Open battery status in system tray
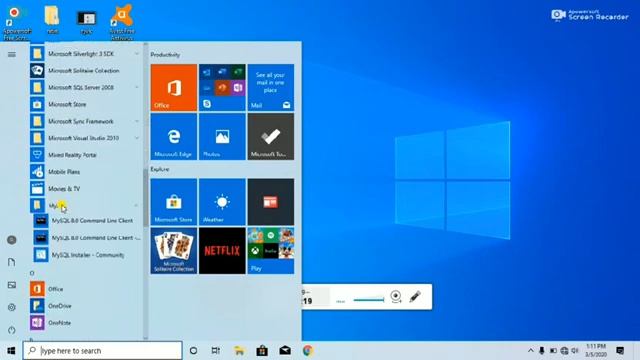 (553, 350)
